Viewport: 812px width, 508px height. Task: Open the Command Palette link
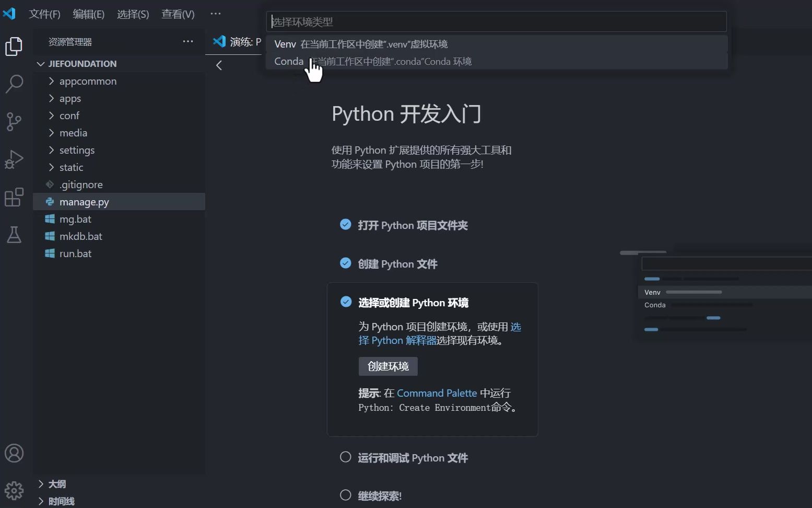pyautogui.click(x=437, y=392)
